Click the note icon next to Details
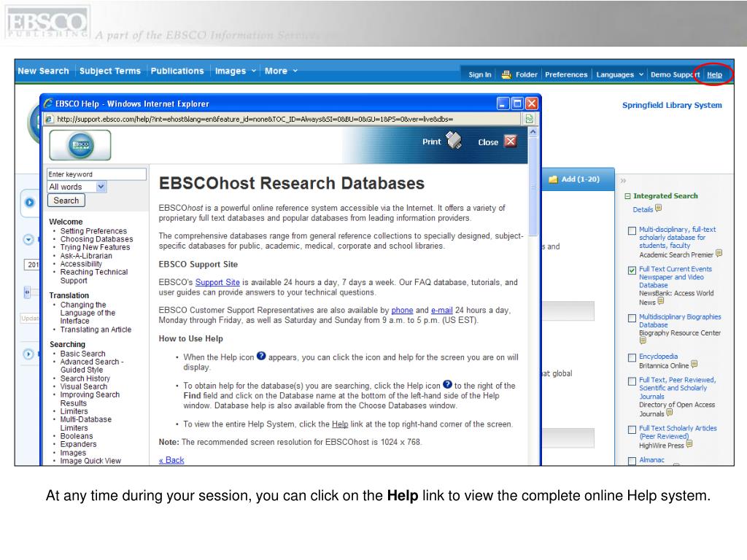 [x=659, y=208]
